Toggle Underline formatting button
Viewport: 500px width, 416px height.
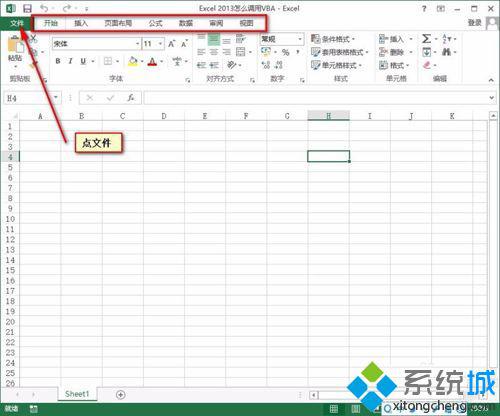point(83,61)
